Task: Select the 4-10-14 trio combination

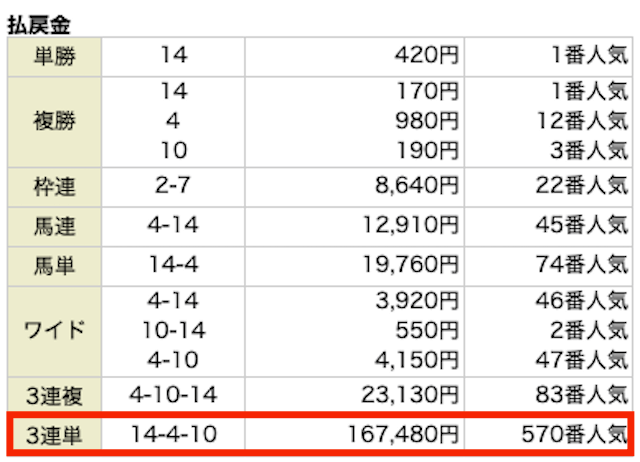Action: pos(173,395)
